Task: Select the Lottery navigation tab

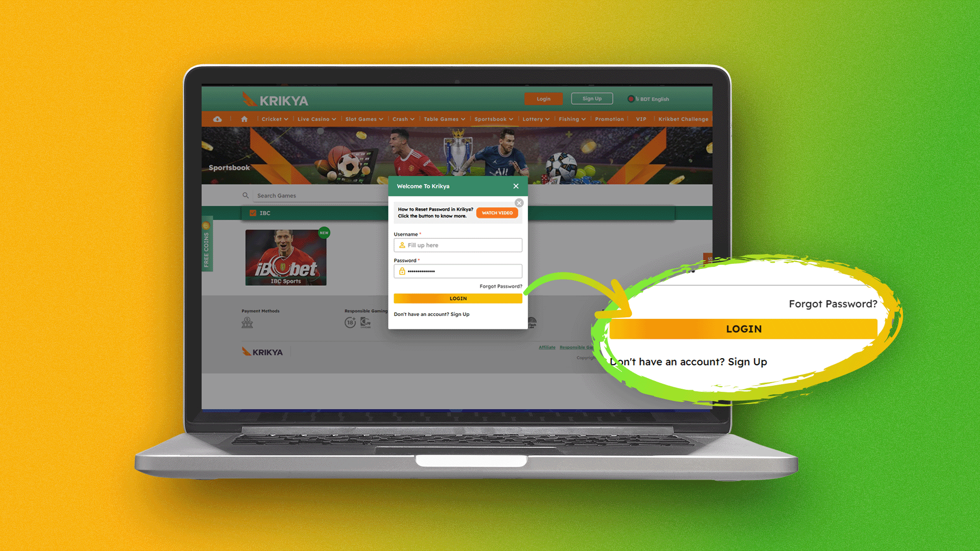Action: tap(535, 119)
